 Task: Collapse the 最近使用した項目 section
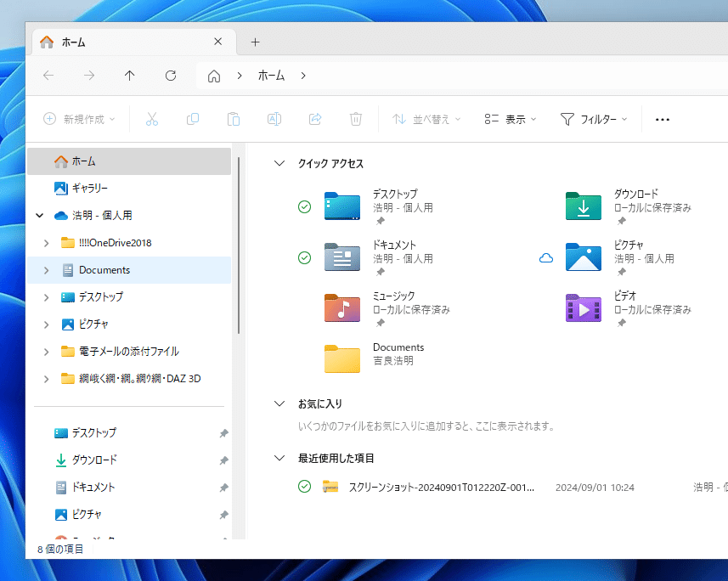coord(279,459)
